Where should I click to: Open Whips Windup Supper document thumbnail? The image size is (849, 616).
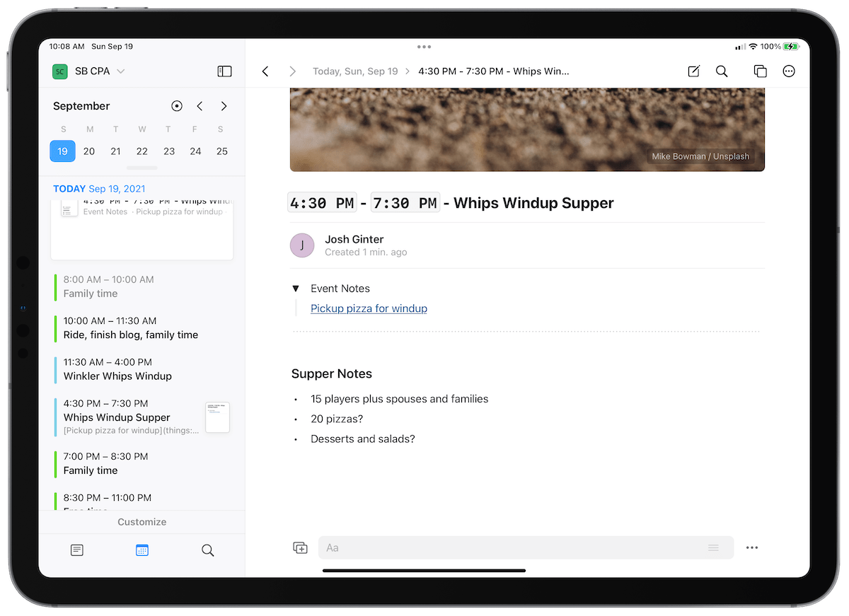point(217,417)
